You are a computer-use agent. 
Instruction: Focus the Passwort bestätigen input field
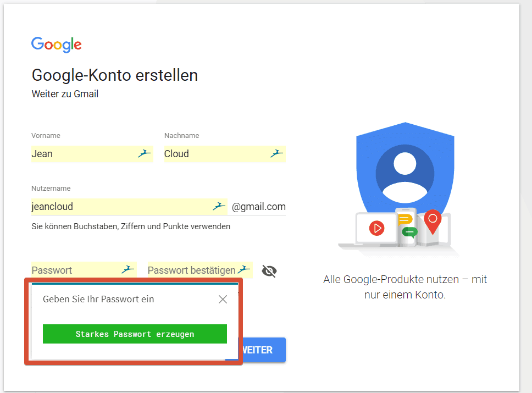[x=200, y=270]
